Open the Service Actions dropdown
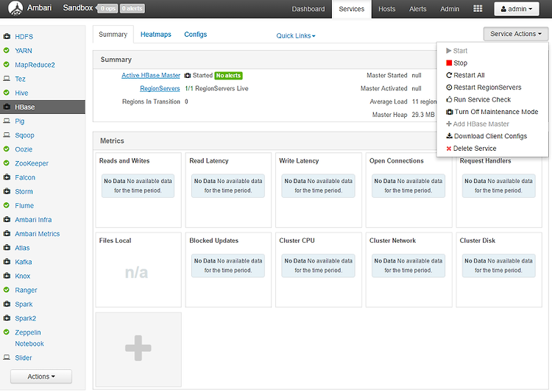This screenshot has width=552, height=392. coord(516,34)
